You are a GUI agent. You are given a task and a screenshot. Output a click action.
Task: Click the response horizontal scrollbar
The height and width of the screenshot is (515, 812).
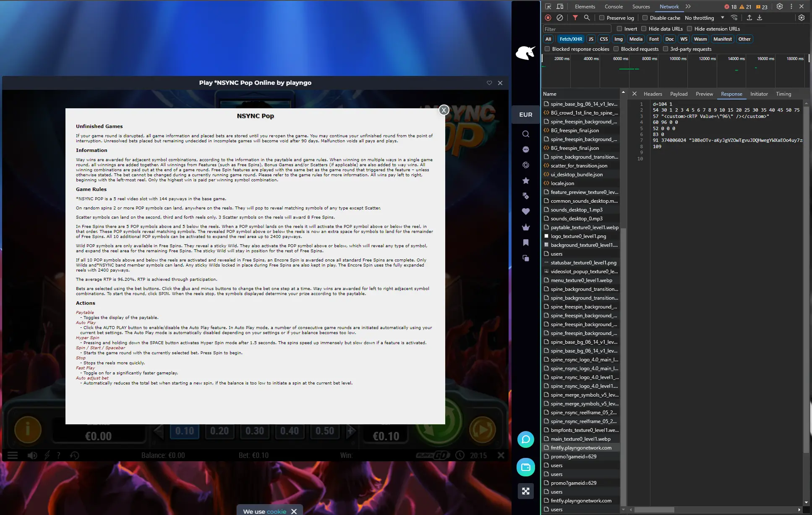point(654,510)
